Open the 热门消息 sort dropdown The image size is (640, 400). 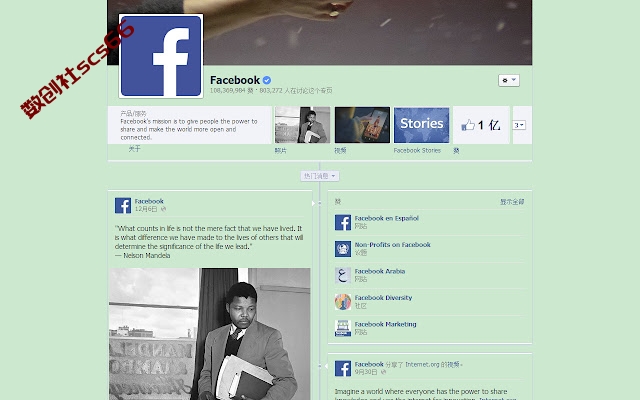(x=320, y=176)
